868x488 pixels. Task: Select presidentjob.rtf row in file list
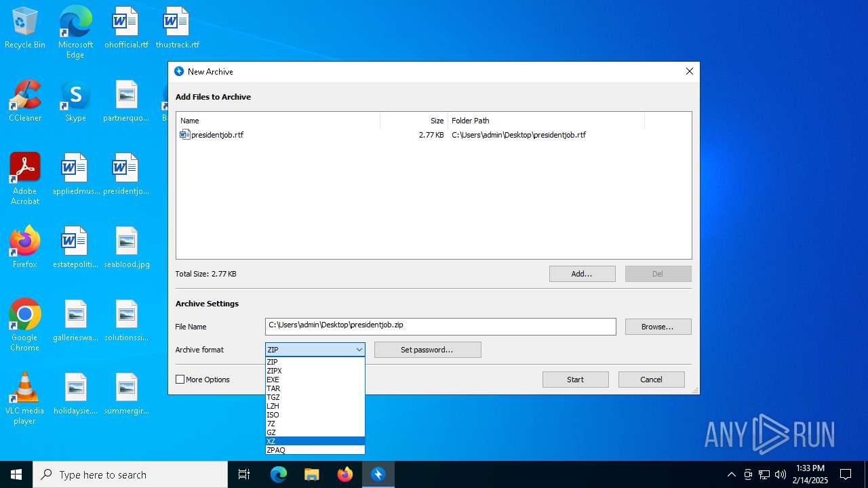pos(434,135)
